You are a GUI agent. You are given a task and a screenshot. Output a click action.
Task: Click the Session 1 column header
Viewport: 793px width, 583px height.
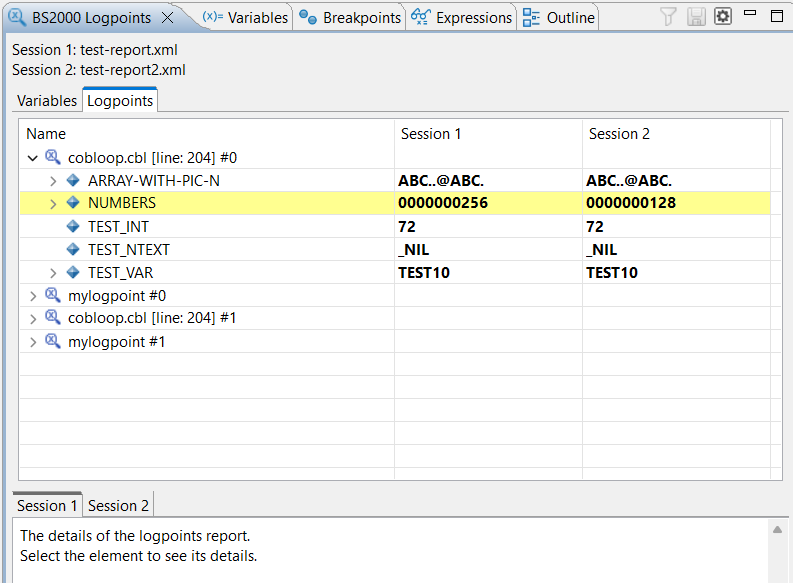[431, 134]
